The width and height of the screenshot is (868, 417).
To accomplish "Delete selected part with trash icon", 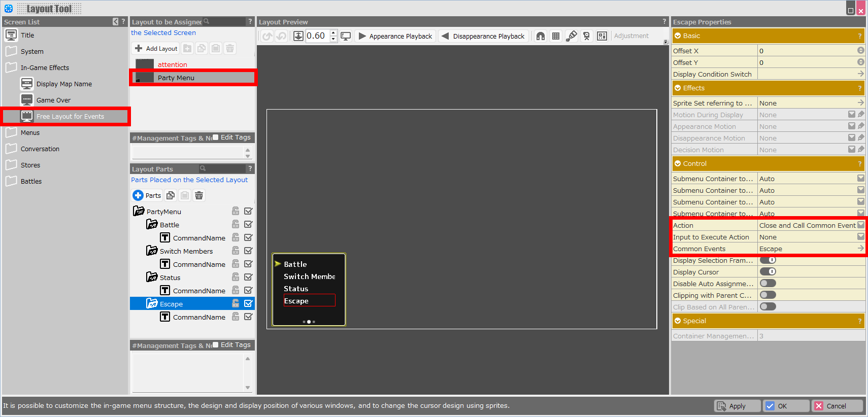I will pyautogui.click(x=199, y=195).
